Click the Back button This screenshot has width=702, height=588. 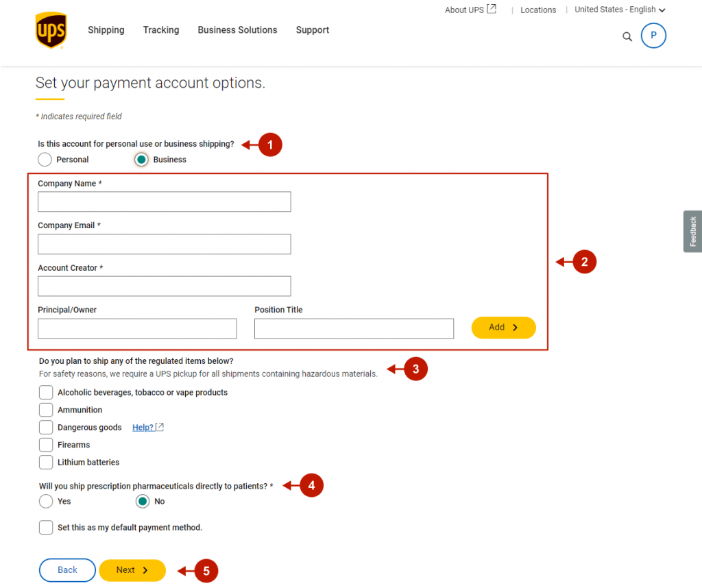(x=66, y=569)
